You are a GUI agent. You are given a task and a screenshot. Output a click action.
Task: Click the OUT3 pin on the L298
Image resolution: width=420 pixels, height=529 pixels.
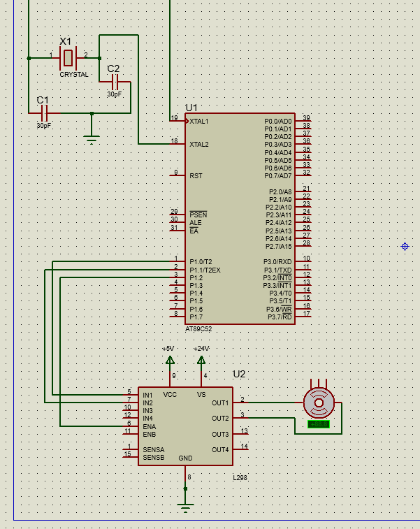[x=220, y=434]
